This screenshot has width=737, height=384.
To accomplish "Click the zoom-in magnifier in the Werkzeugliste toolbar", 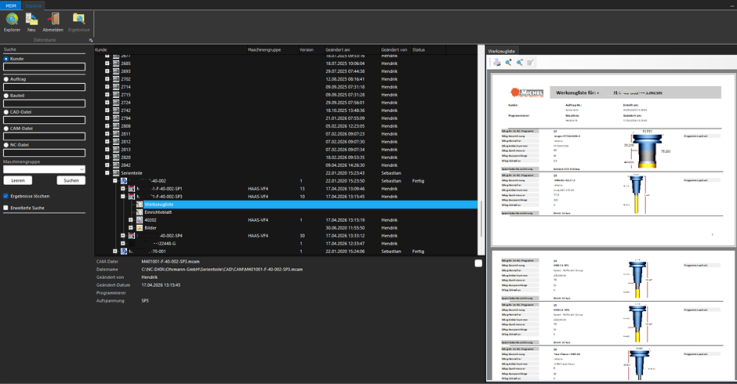I will click(508, 63).
